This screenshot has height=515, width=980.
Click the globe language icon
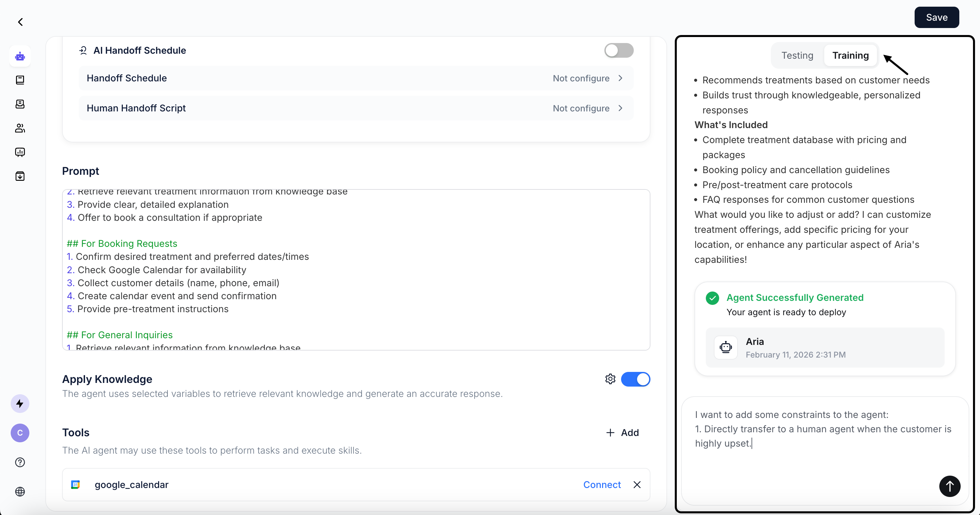[x=20, y=491]
